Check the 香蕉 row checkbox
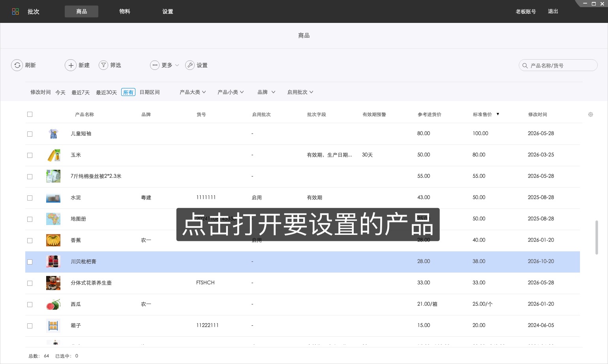Screen dimensions: 608x364 tap(30, 240)
